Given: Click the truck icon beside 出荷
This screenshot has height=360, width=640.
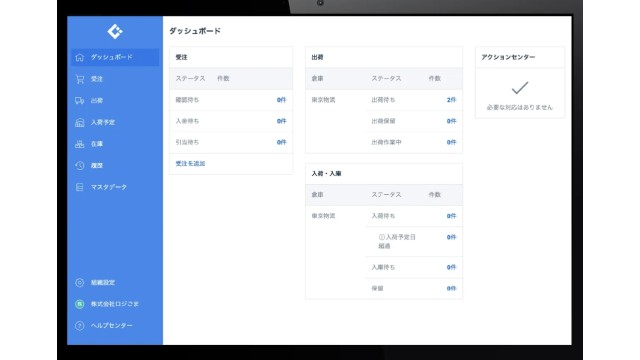Looking at the screenshot, I should 80,101.
